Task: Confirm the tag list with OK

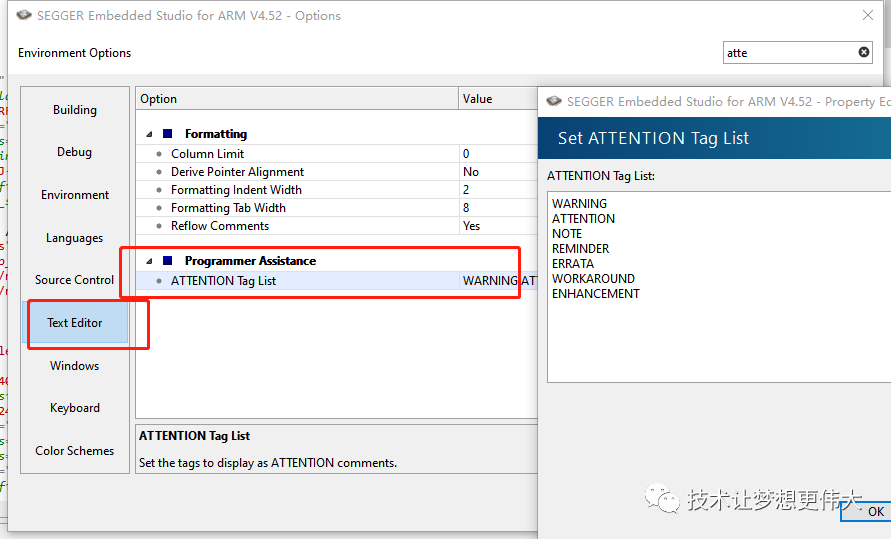Action: 868,511
